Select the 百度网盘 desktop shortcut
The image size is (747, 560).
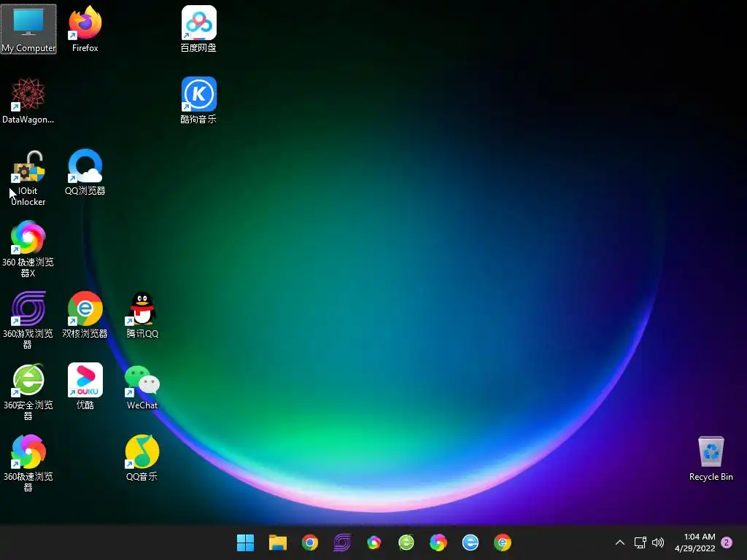(x=198, y=29)
